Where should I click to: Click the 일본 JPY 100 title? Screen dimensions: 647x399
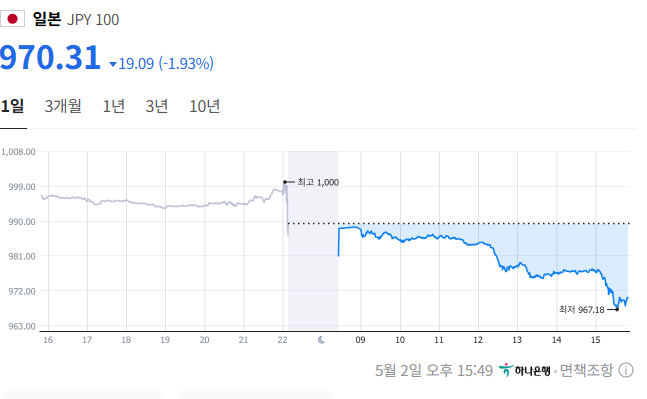coord(76,19)
